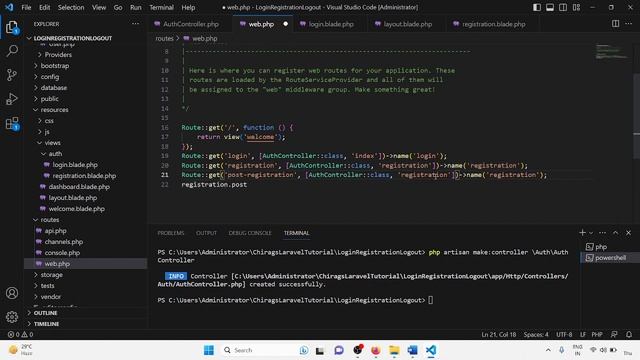Open terminal launch profile dropdown arrow
Screen dimensions: 640x360
point(591,233)
